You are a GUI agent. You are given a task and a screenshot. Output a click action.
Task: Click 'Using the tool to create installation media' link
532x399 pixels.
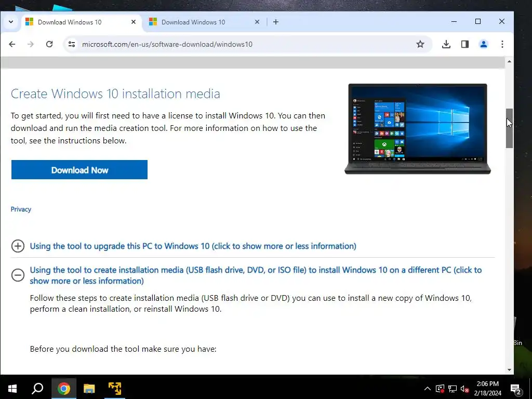256,275
